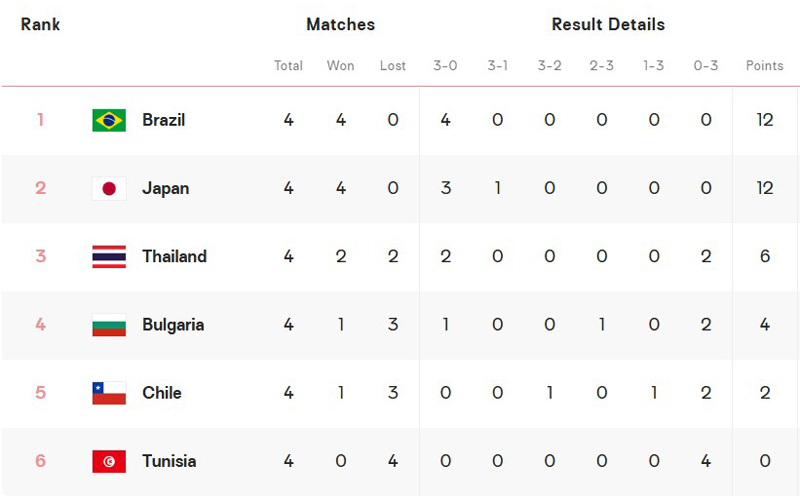Open the Chile team name
Viewport: 800px width, 503px height.
tap(162, 393)
